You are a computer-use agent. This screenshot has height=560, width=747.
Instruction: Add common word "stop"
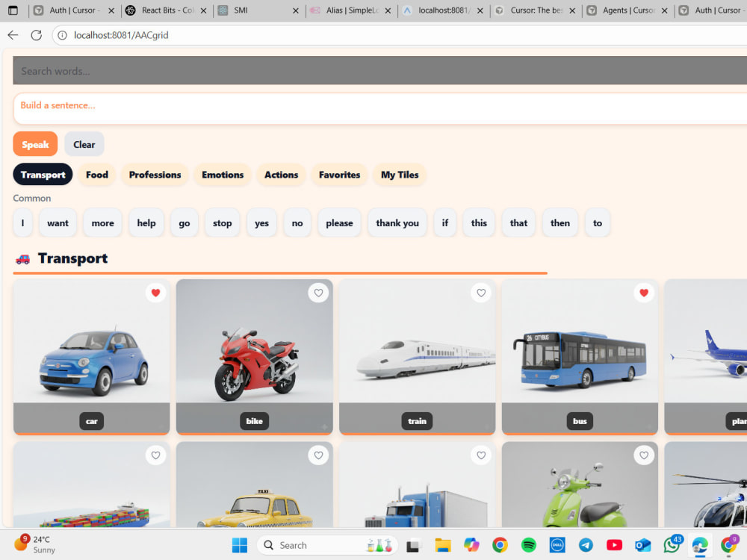(222, 223)
